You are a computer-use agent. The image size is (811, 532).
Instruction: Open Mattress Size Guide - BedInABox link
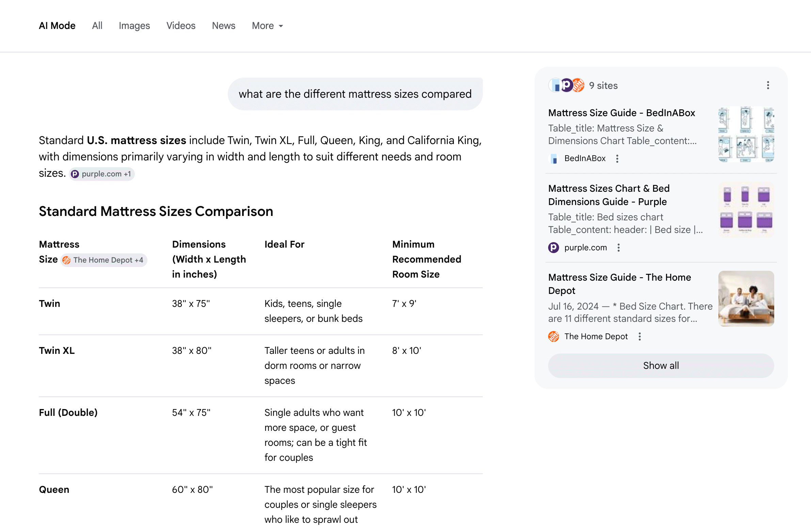(621, 113)
